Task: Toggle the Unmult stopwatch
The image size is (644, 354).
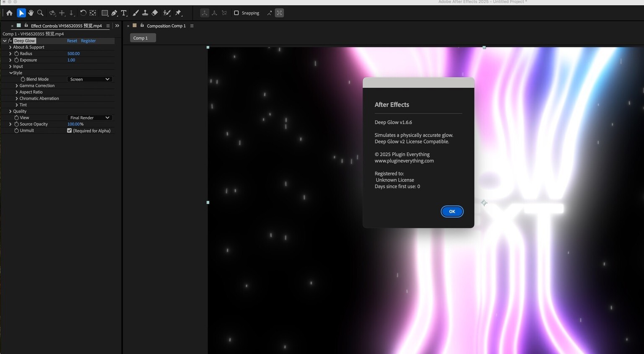Action: (16, 131)
